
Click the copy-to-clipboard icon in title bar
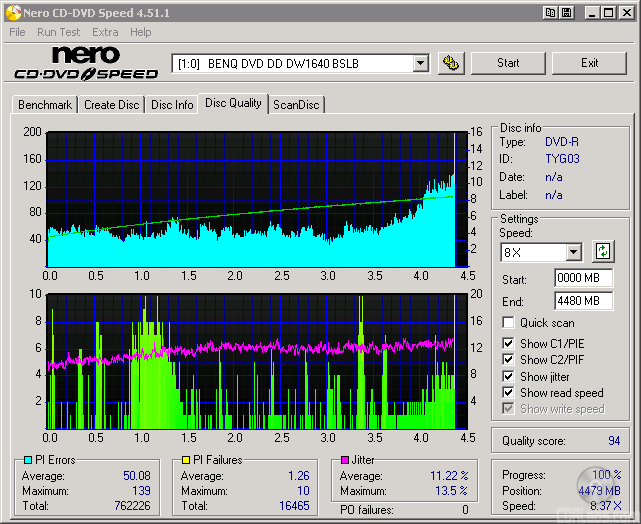550,12
